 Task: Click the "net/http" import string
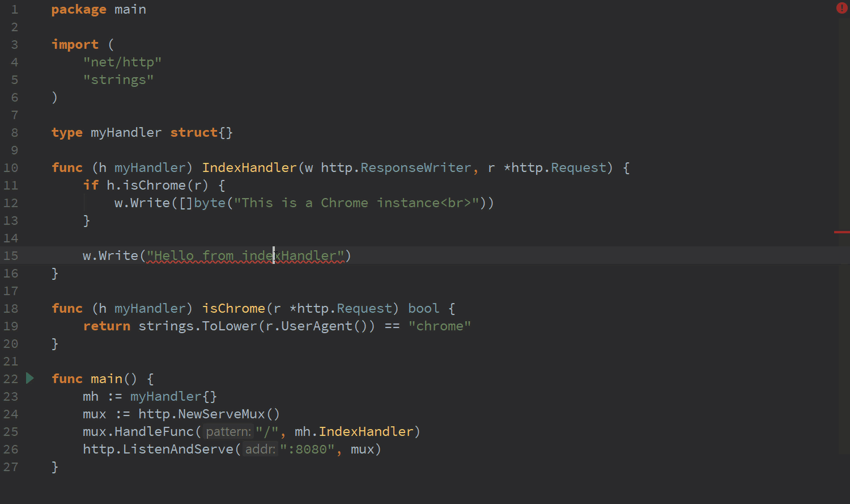pos(122,62)
